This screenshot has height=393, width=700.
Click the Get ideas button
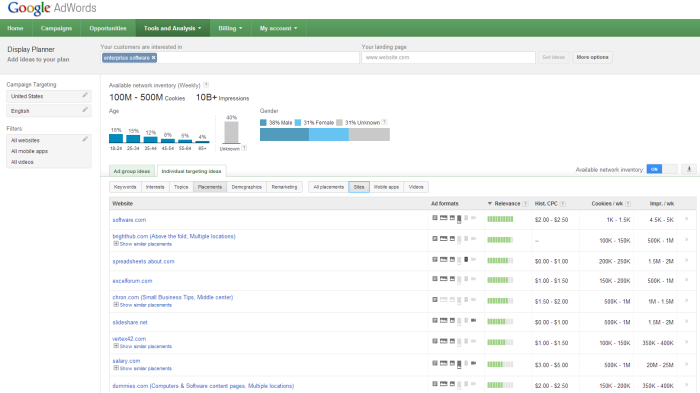[x=553, y=57]
